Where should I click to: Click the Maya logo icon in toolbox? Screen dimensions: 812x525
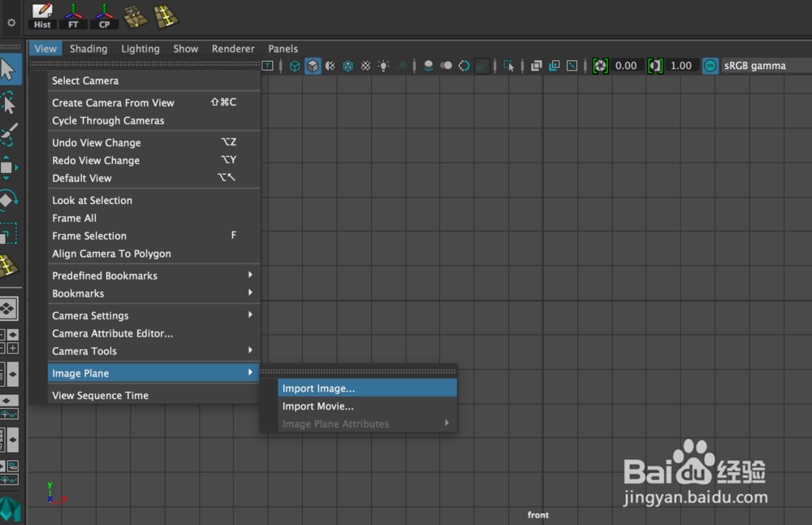(x=10, y=509)
